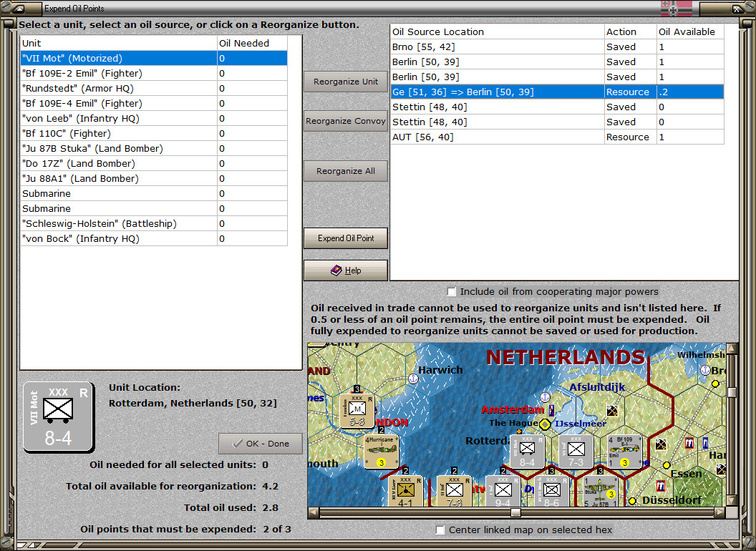Viewport: 756px width, 551px height.
Task: Click the map horizontal scrollbar left arrow
Action: [x=314, y=512]
